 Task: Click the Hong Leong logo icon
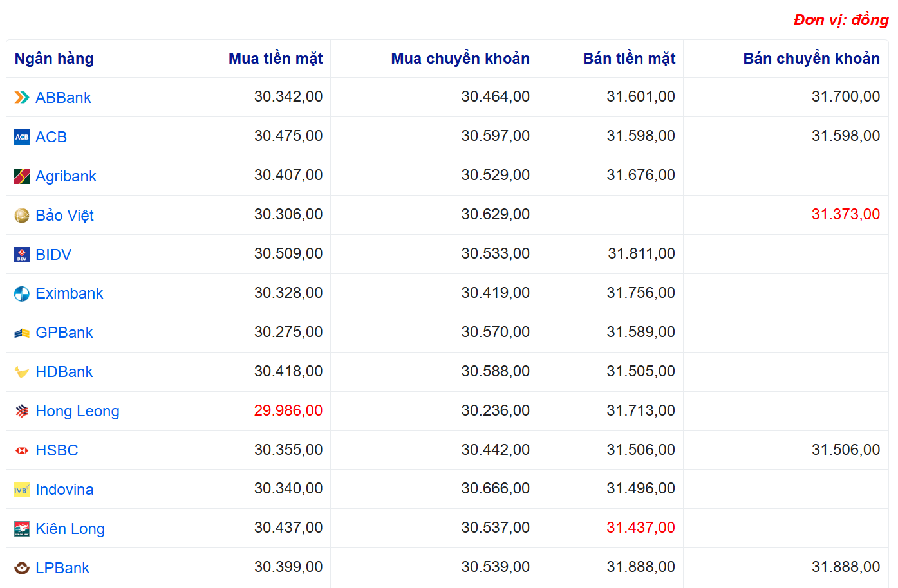click(x=22, y=412)
